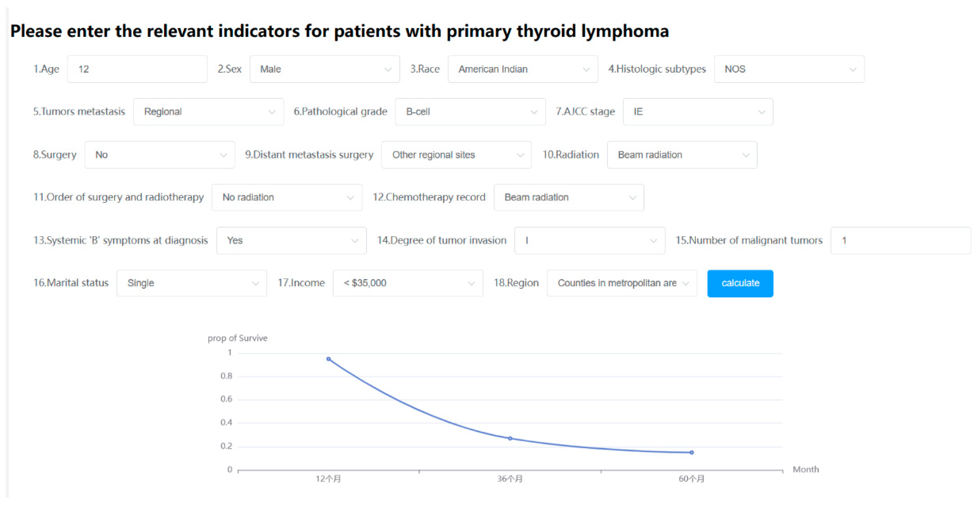Expand the Race dropdown
Image resolution: width=980 pixels, height=508 pixels.
tap(522, 69)
